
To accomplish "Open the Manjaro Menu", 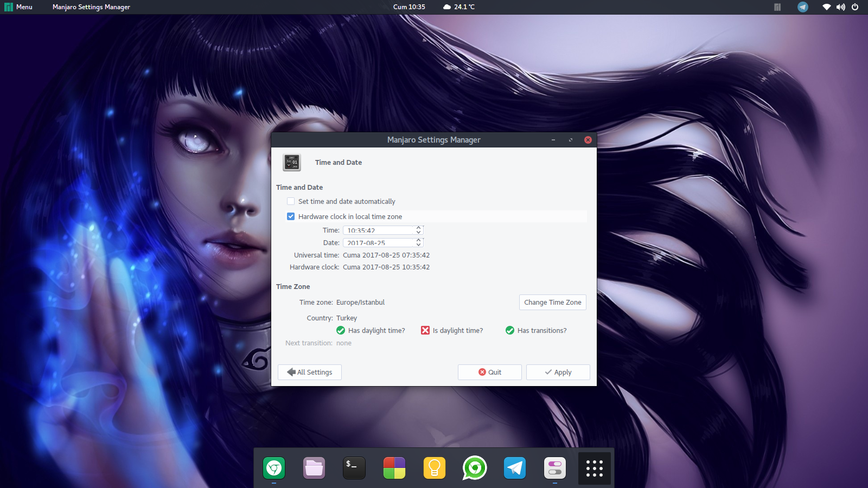I will 18,7.
